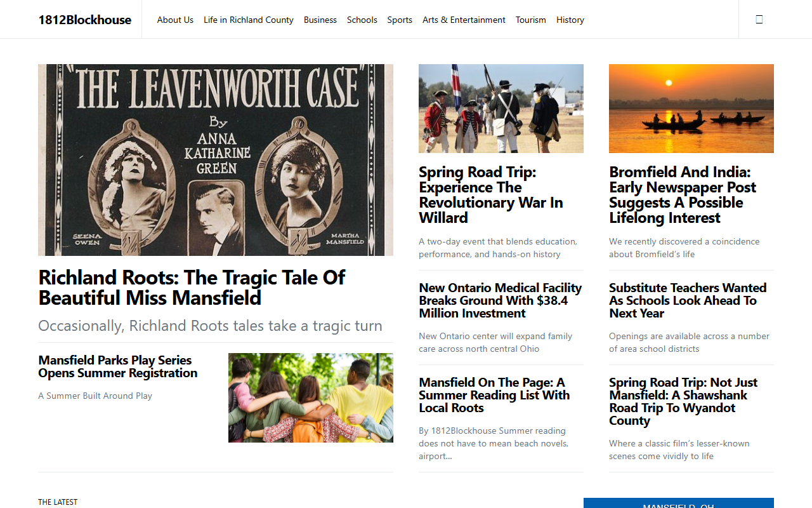Open the About Us menu item
812x508 pixels.
click(x=175, y=20)
